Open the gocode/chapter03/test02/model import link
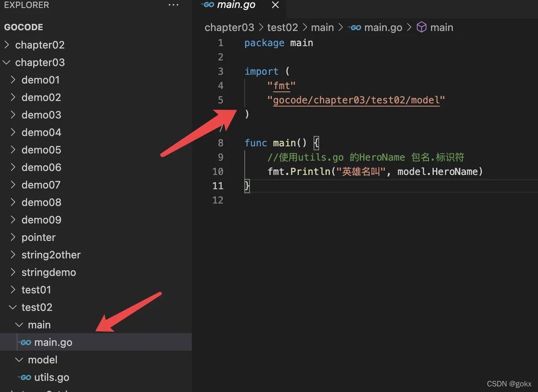 pyautogui.click(x=356, y=100)
